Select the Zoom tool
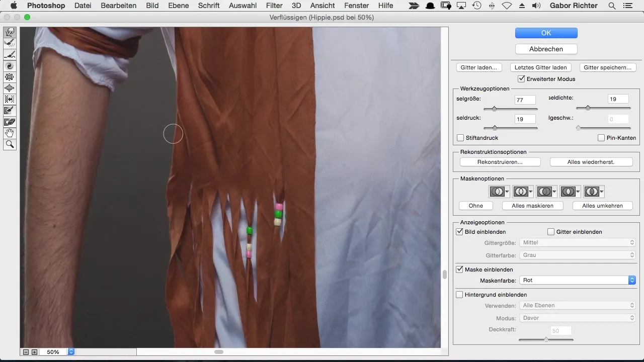644x362 pixels. click(x=10, y=144)
